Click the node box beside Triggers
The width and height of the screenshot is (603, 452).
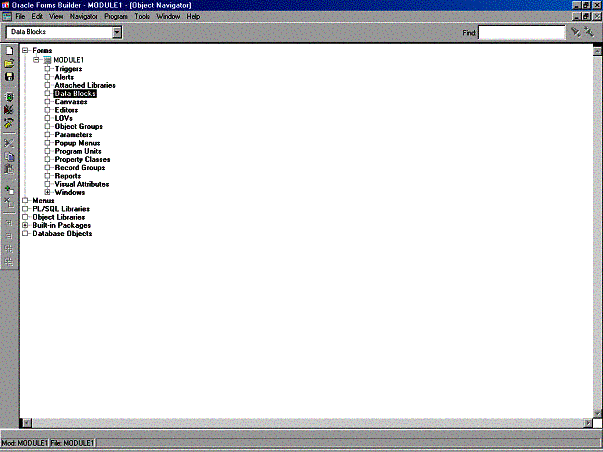(x=47, y=69)
